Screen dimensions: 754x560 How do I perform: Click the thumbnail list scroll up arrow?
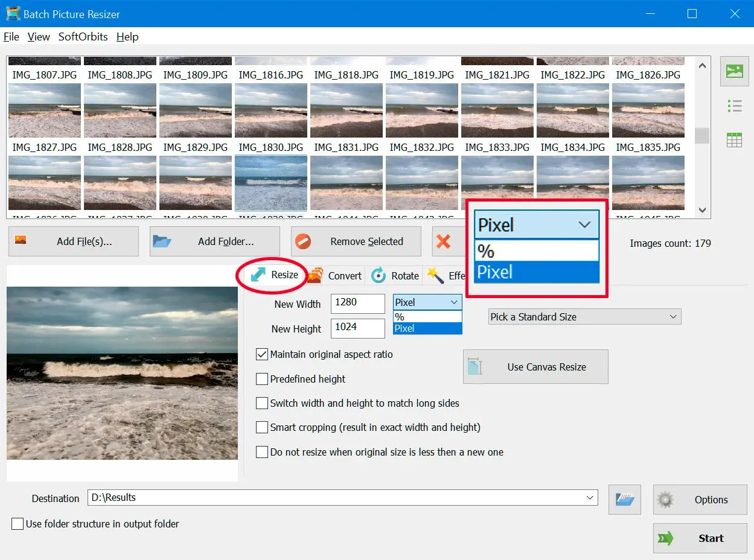pos(702,66)
